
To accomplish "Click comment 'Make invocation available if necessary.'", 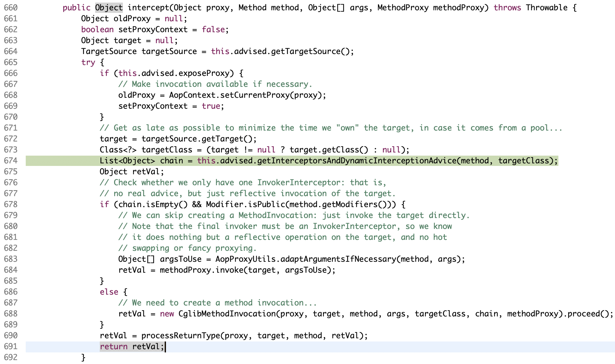I will (215, 84).
